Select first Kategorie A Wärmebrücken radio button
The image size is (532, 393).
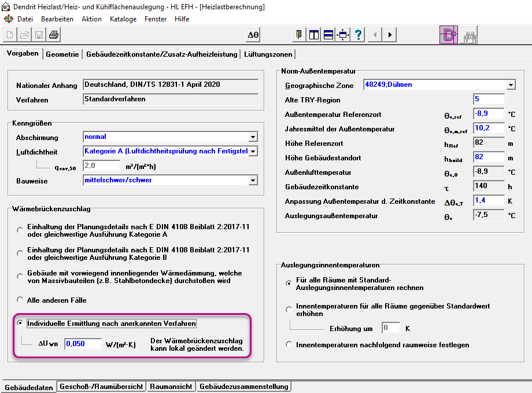point(20,230)
